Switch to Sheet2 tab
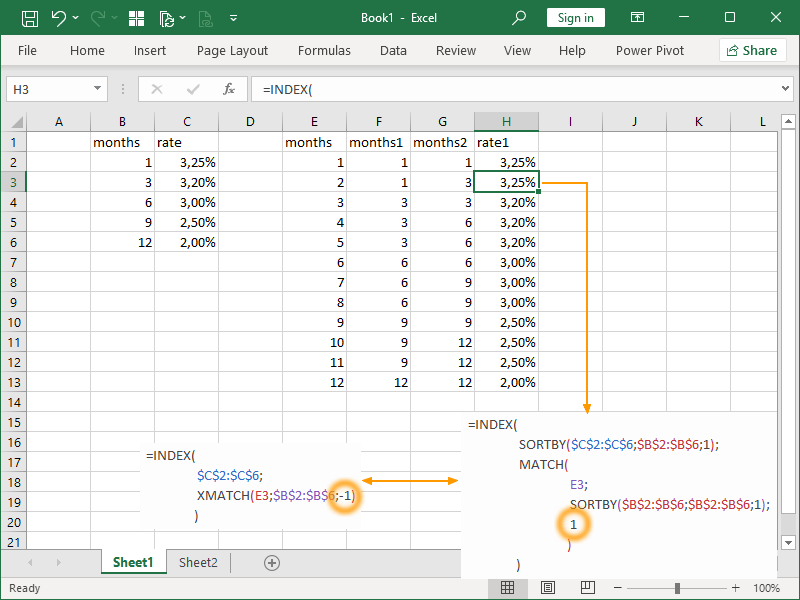Screen dimensions: 800x600 pyautogui.click(x=198, y=563)
